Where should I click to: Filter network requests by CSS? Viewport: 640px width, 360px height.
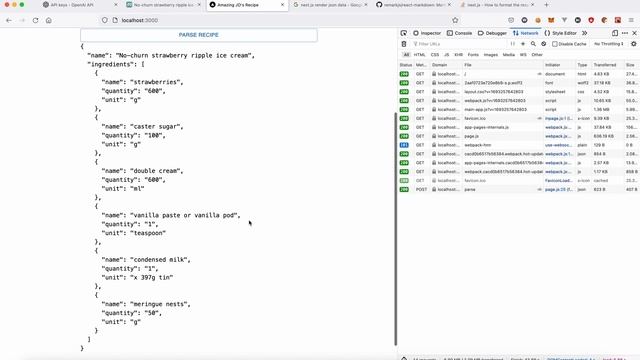(435, 55)
